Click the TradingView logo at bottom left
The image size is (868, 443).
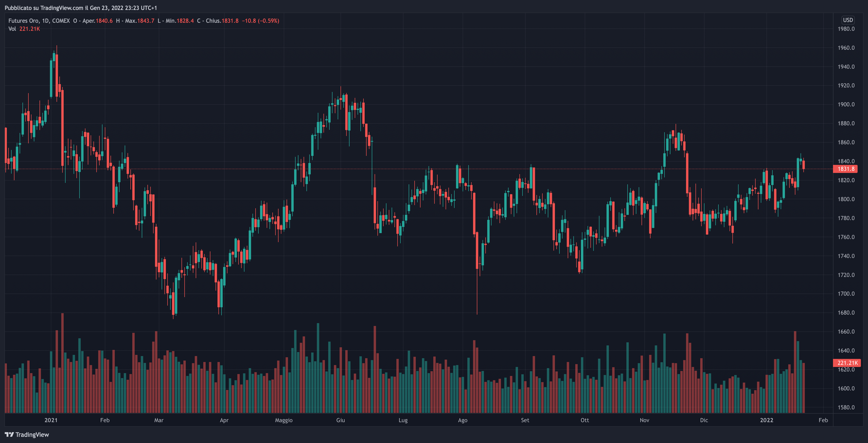coord(27,434)
